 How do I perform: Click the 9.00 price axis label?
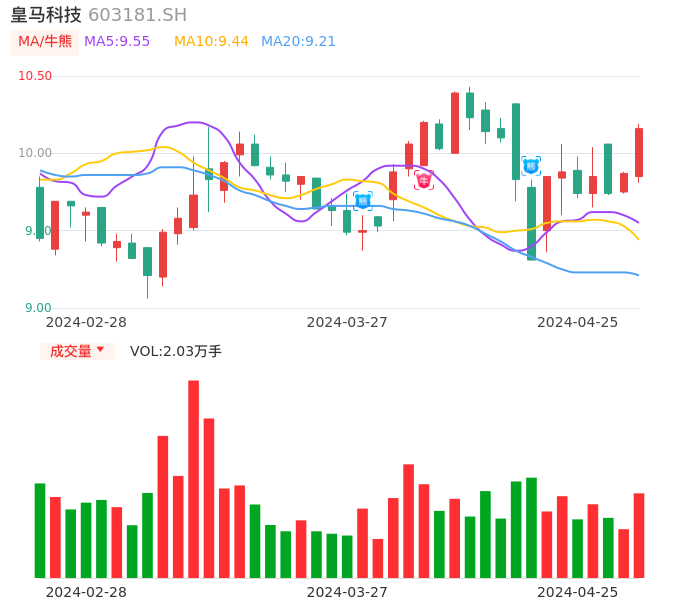[38, 308]
